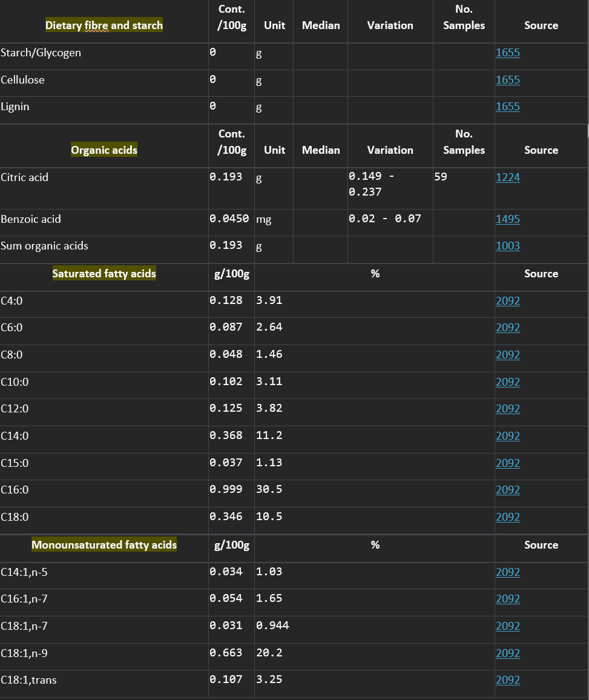Screen dimensions: 589x700
Task: Open source link 2092 in C18:1,trans row
Action: click(508, 681)
